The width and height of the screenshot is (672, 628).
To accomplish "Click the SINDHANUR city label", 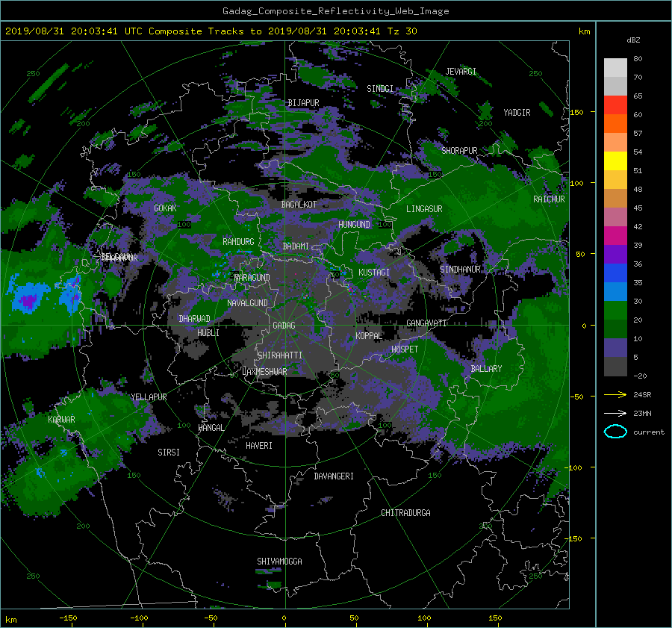I will pos(460,270).
